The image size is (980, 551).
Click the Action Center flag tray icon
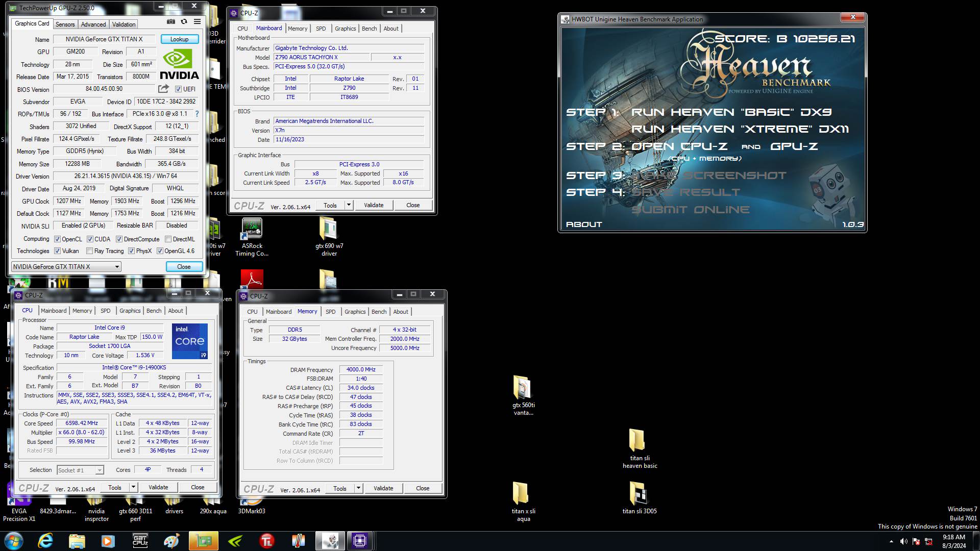point(916,541)
